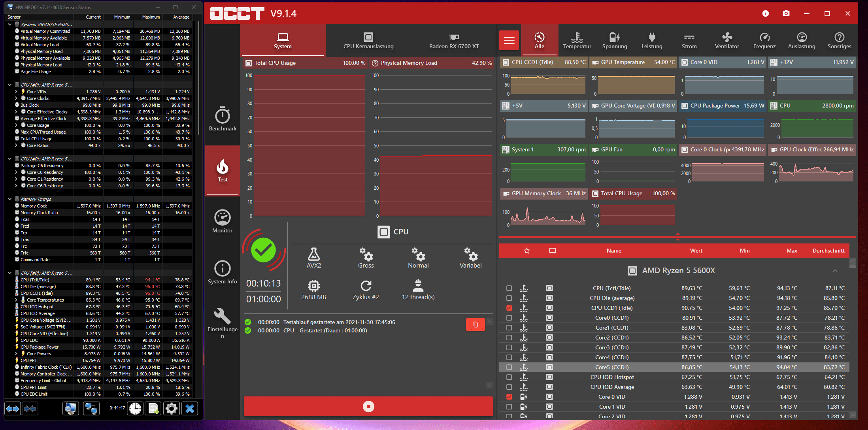Expand Core VIDs row in HWiNFO
The width and height of the screenshot is (868, 430).
16,92
